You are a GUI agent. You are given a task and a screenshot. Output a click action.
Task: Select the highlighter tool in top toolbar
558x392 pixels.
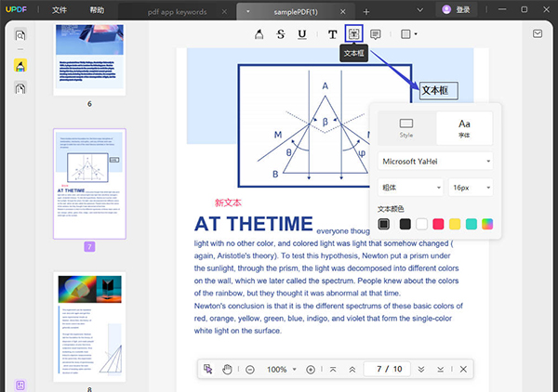(259, 34)
